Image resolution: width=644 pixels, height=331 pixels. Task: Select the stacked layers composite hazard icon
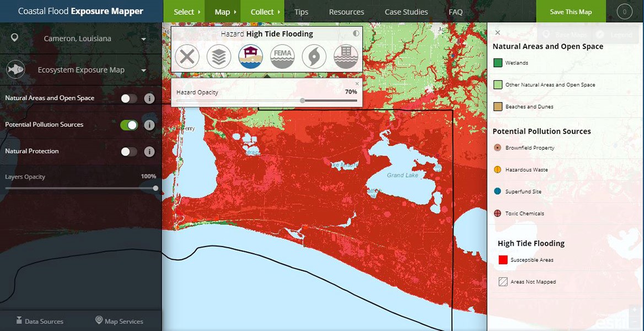click(x=219, y=57)
